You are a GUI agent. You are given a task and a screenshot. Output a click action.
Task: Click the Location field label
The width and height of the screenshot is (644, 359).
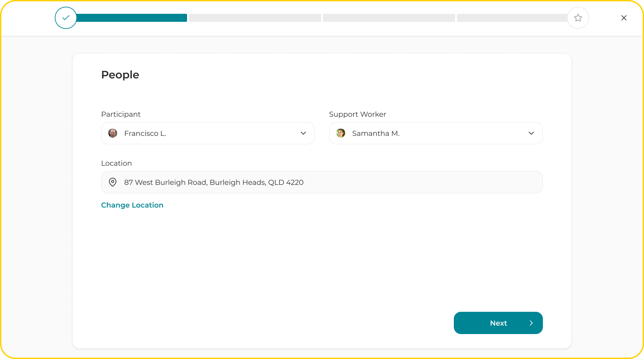coord(116,163)
